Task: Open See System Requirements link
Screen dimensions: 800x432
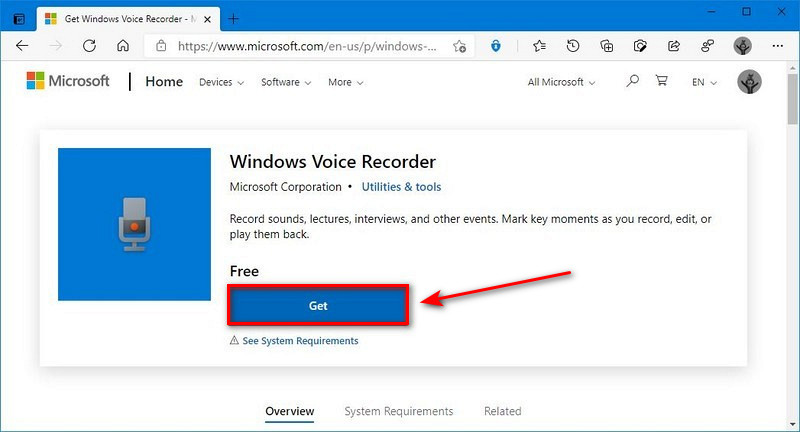Action: (301, 341)
